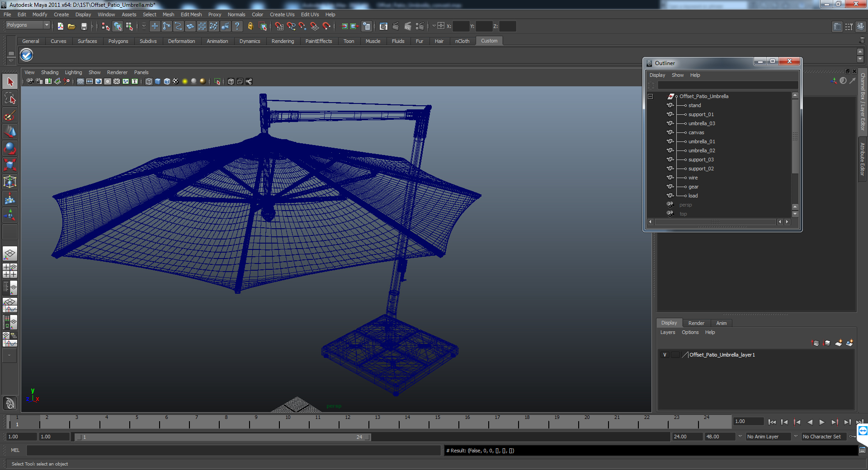Click the XRay joints viewport icon
The width and height of the screenshot is (868, 470).
coord(249,81)
